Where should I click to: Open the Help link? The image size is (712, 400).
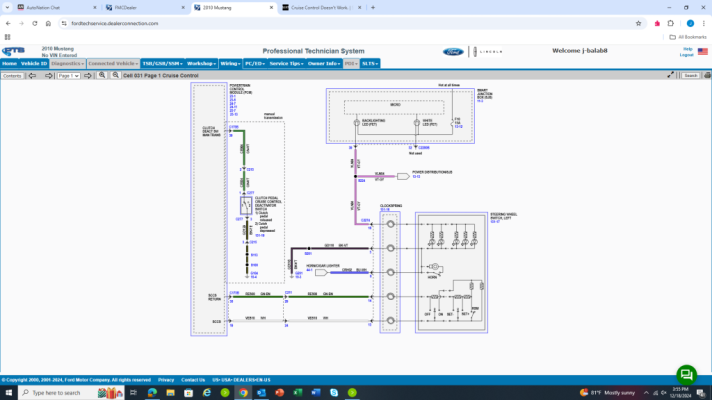[x=687, y=49]
